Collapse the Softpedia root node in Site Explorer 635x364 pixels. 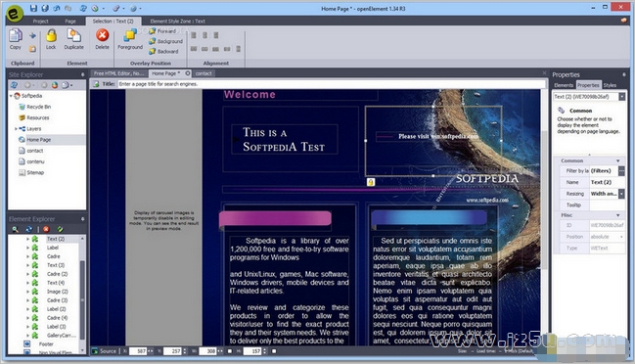coord(11,96)
